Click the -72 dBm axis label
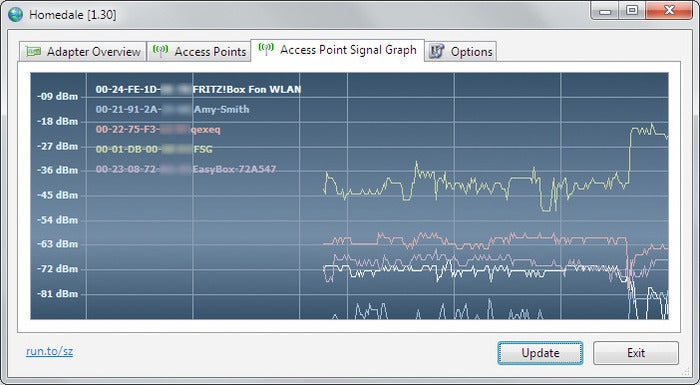This screenshot has width=700, height=385. coord(57,269)
